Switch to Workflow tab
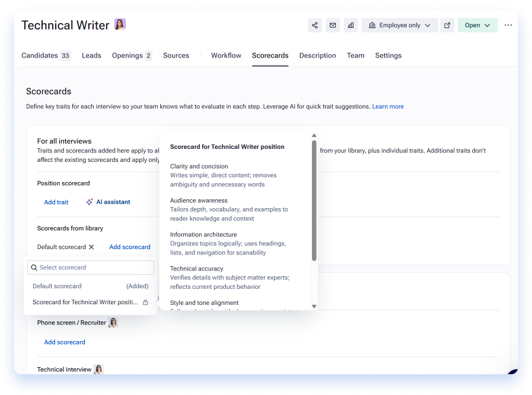Viewport: 532px width, 395px height. tap(226, 55)
